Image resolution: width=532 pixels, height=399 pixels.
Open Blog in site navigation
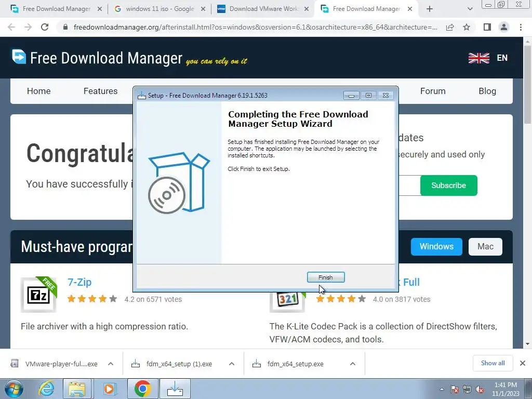point(487,91)
